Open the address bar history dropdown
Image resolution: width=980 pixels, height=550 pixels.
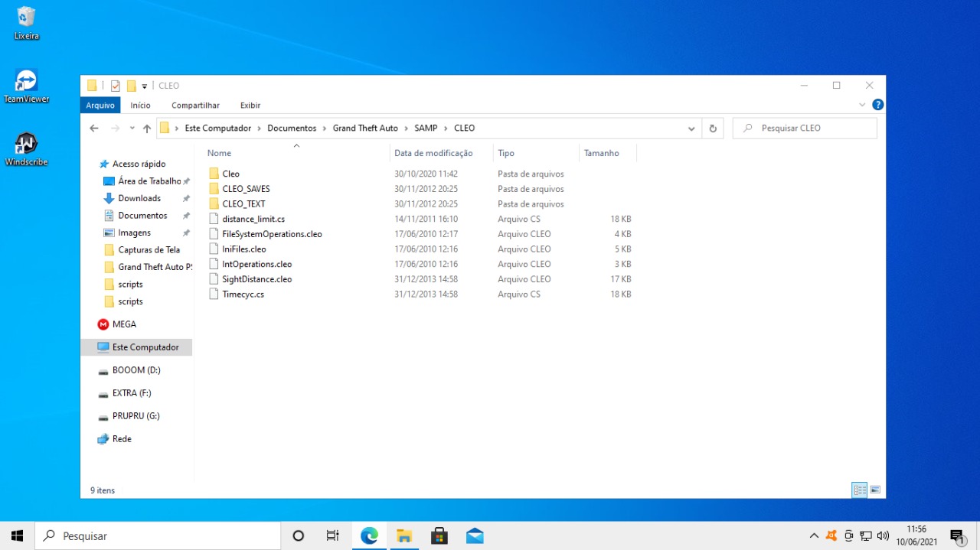691,129
